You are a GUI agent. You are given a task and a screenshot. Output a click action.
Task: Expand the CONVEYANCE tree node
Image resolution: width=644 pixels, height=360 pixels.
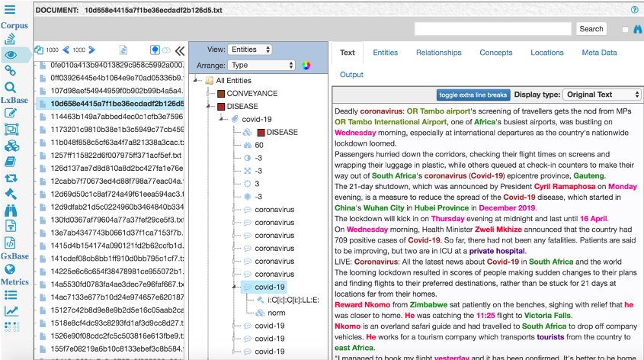[209, 94]
